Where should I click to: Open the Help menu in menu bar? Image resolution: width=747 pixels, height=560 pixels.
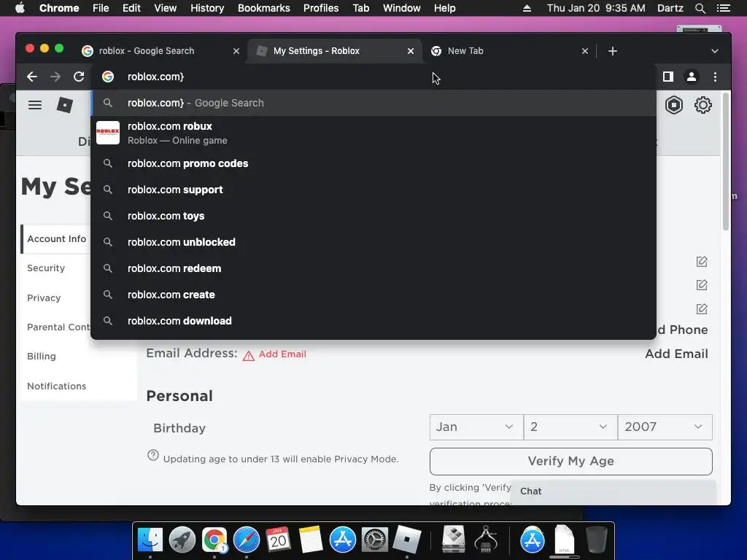coord(444,8)
